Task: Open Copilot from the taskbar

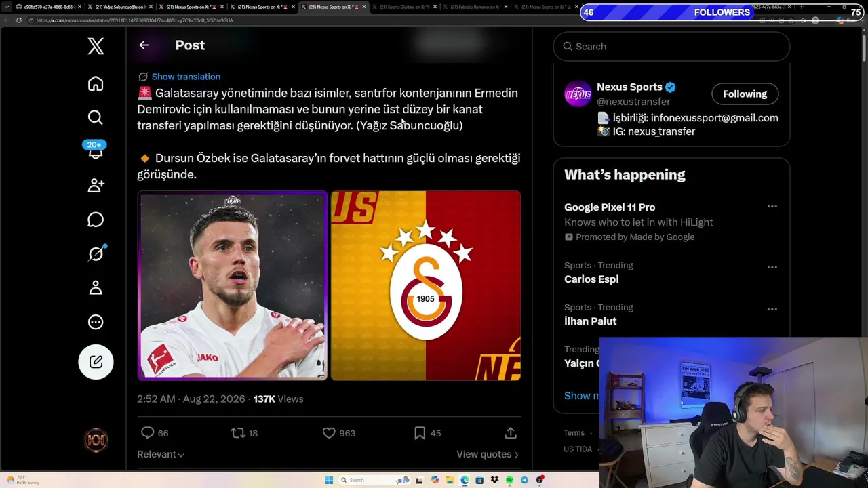Action: point(435,480)
